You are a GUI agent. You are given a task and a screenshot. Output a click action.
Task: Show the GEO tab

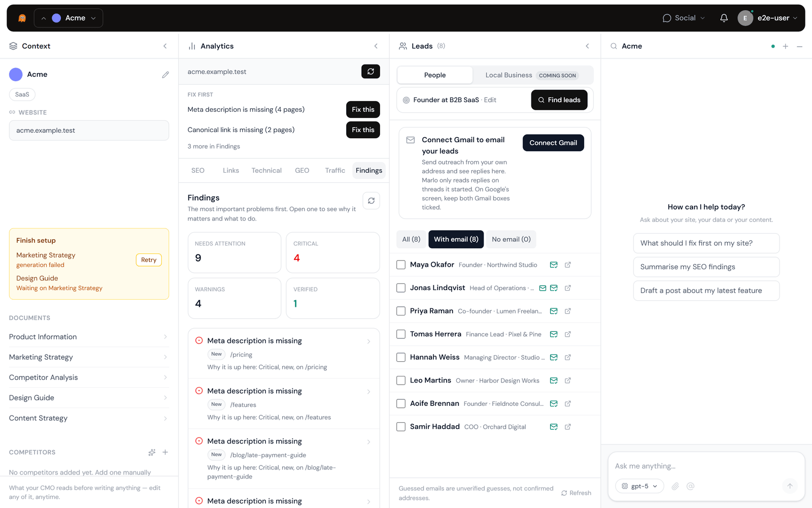point(302,171)
